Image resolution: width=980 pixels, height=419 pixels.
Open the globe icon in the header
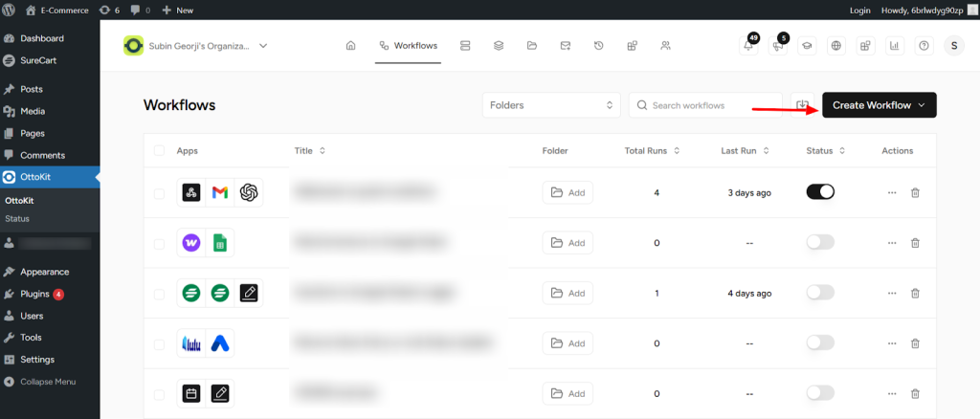(835, 46)
